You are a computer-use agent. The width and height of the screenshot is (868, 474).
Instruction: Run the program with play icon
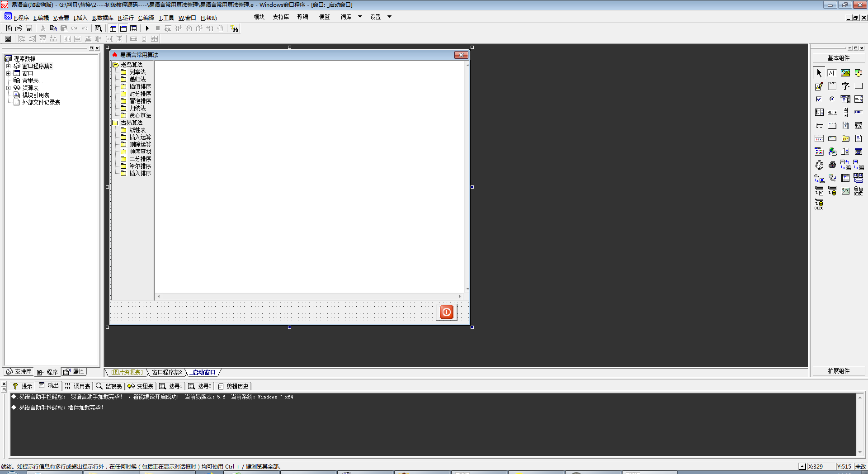[x=147, y=28]
